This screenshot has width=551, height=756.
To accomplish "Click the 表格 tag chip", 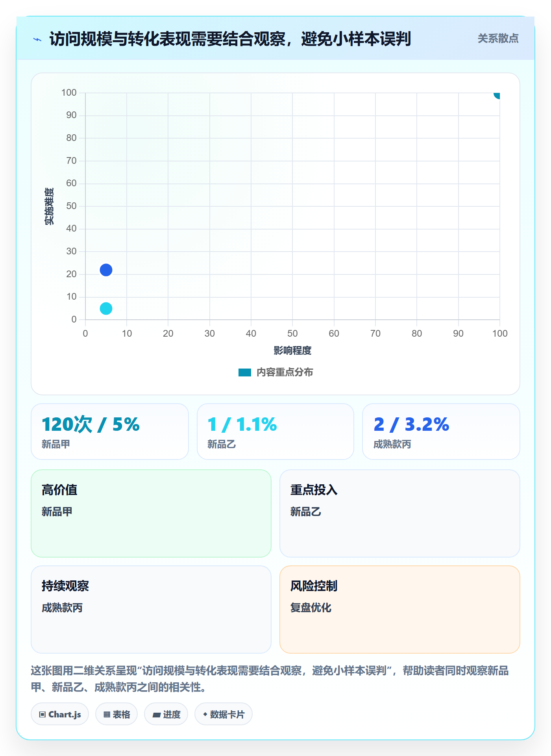I will (x=116, y=714).
